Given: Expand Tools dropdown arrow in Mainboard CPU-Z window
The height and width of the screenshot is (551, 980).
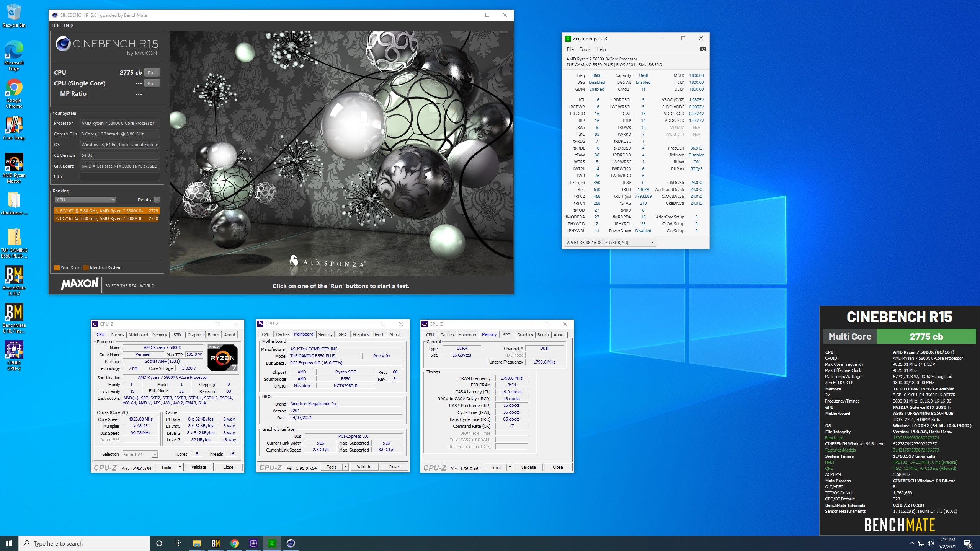Looking at the screenshot, I should pos(345,467).
